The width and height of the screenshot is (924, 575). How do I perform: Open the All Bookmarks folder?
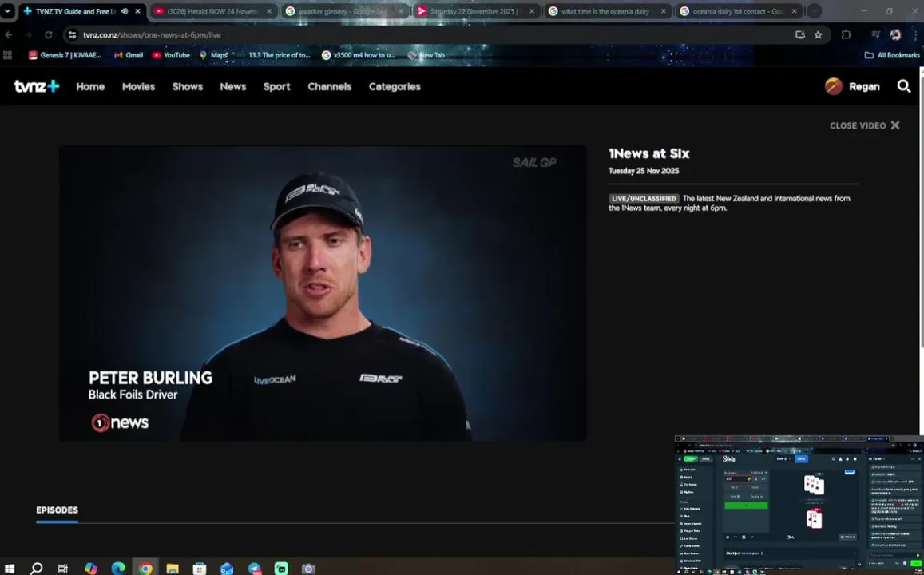(892, 55)
